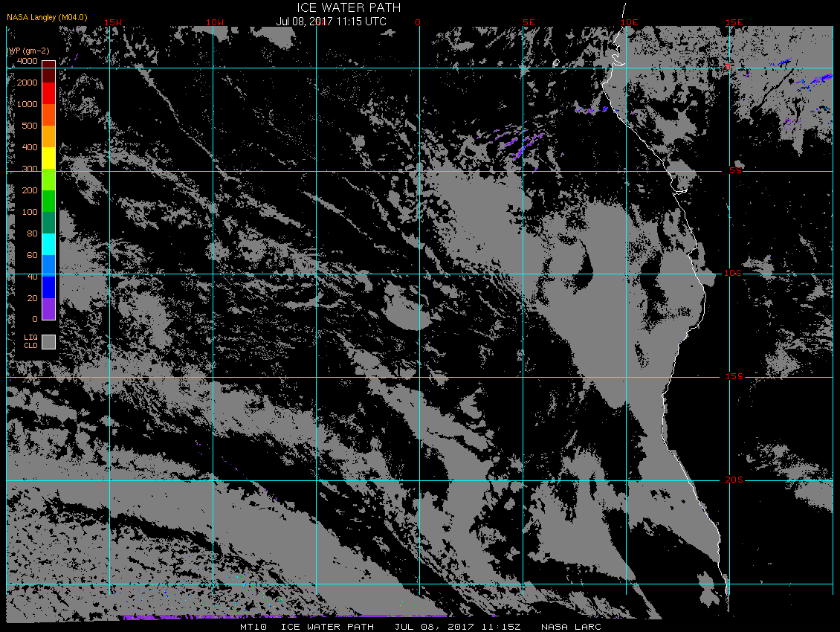Click the yellow legend color band

click(x=49, y=158)
